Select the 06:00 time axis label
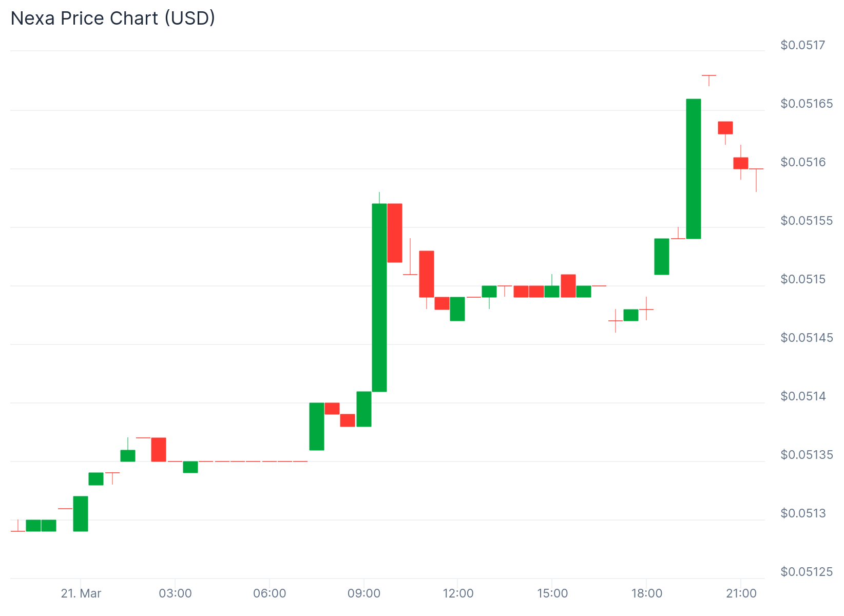This screenshot has width=844, height=616. [x=270, y=594]
